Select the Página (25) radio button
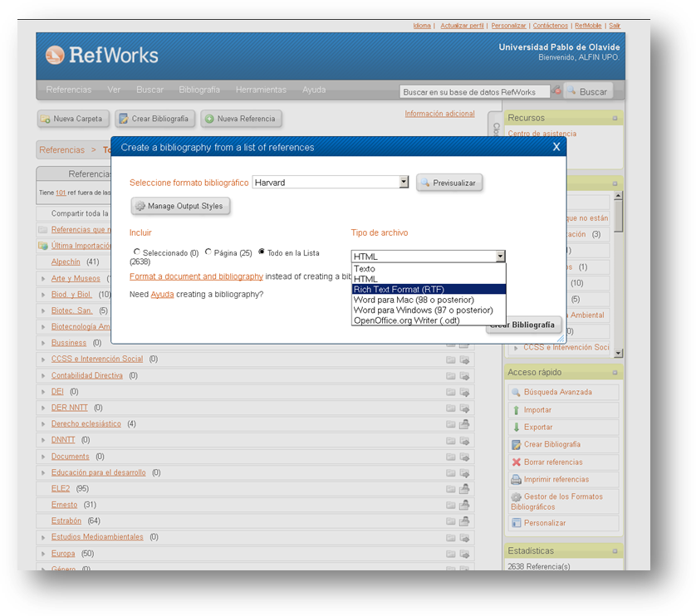 point(208,252)
